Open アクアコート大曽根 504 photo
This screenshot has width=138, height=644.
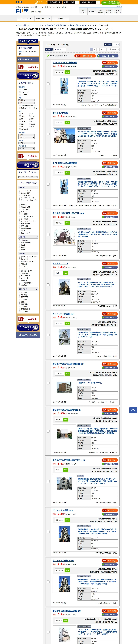[x=64, y=337]
